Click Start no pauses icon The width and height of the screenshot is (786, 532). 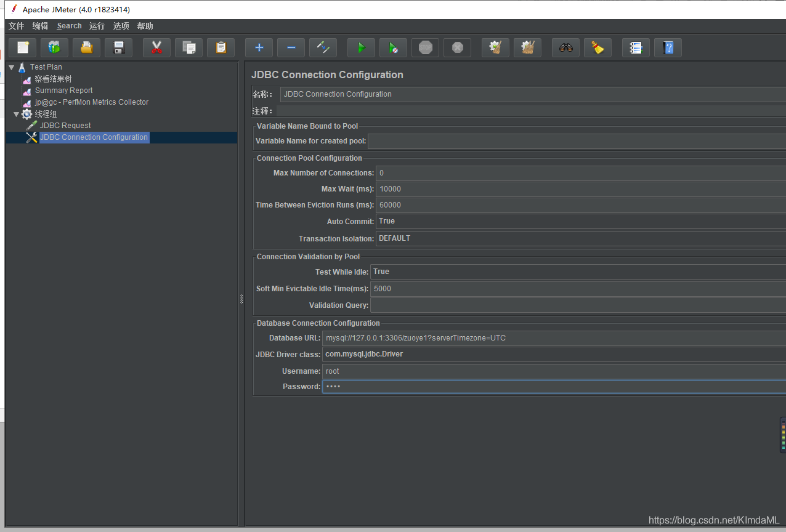[393, 47]
